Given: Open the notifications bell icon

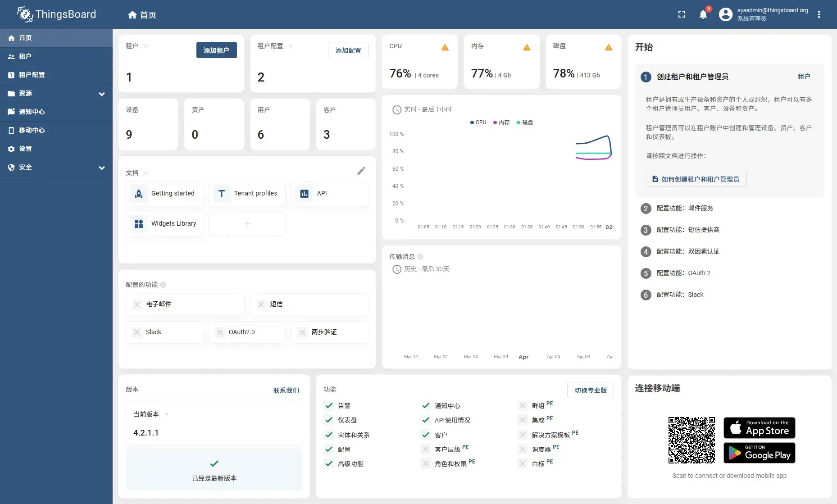Looking at the screenshot, I should click(703, 14).
